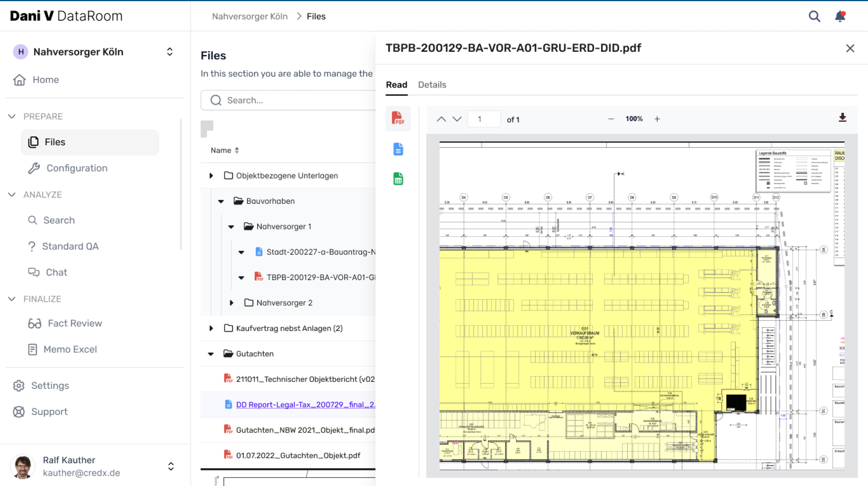Open the Nahversorger Köln breadcrumb

tap(250, 16)
